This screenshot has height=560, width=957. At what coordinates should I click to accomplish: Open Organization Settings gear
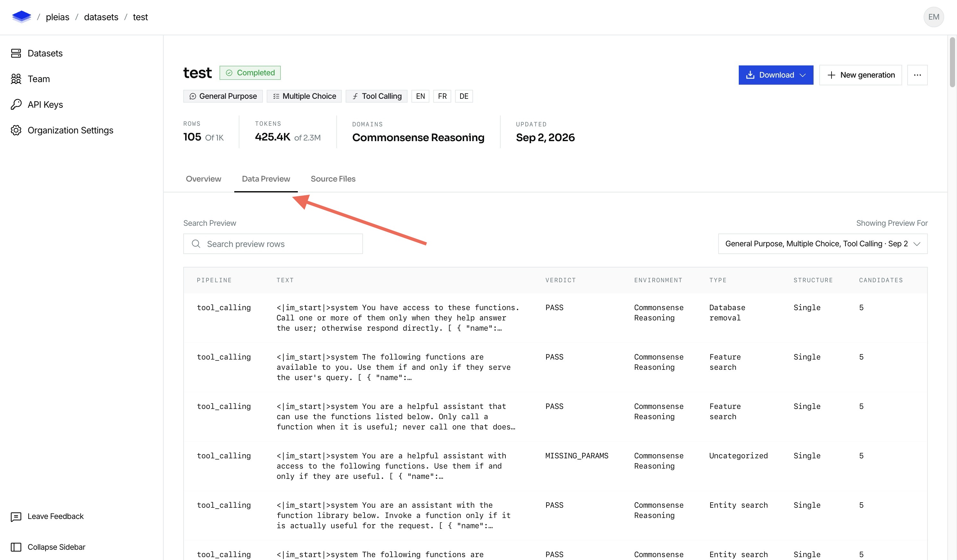tap(16, 130)
